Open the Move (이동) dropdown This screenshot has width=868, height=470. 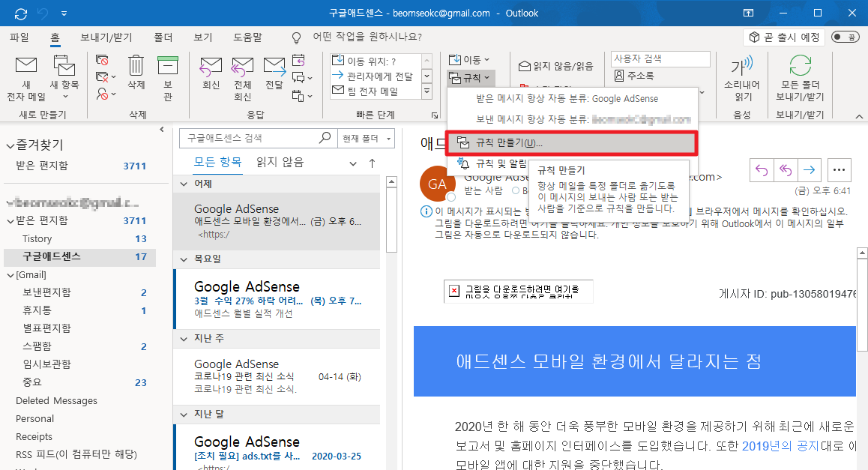tap(469, 59)
